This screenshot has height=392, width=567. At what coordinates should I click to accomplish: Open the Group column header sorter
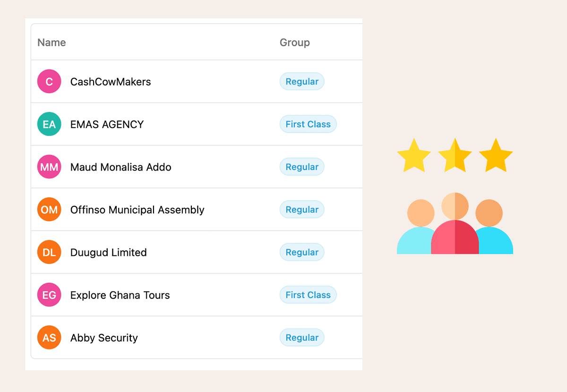(x=295, y=43)
